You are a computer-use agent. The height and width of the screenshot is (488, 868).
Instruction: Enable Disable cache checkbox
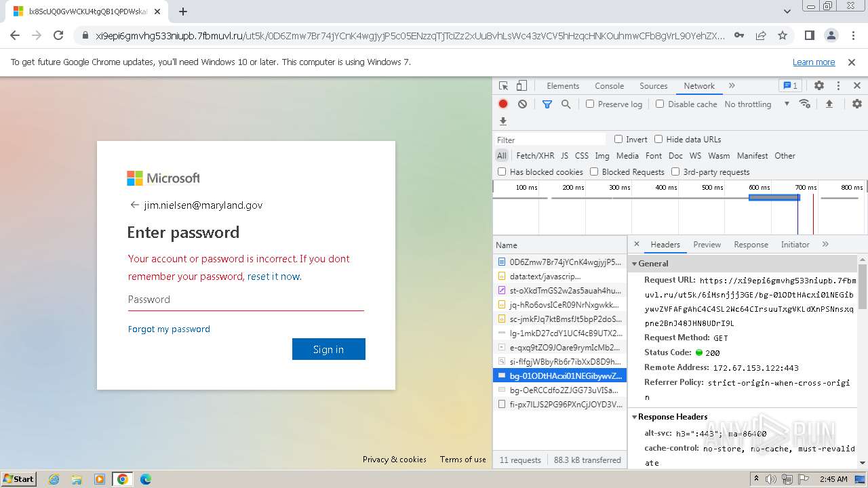[x=660, y=104]
